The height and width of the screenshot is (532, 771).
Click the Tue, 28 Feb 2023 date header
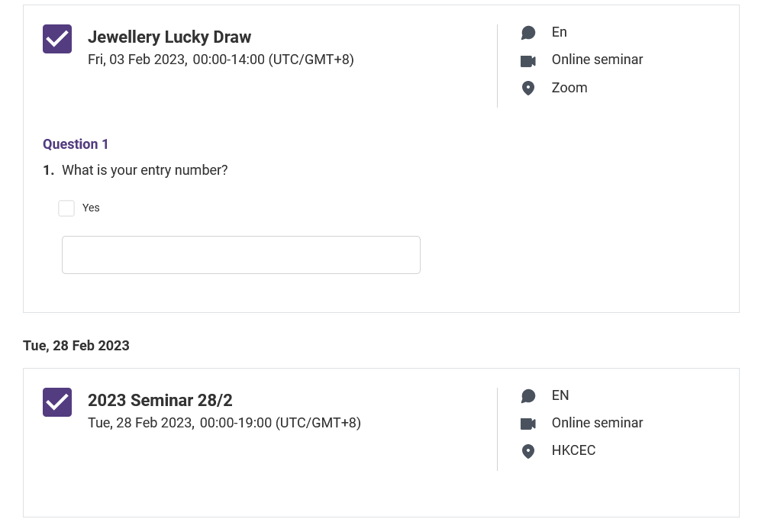click(76, 346)
